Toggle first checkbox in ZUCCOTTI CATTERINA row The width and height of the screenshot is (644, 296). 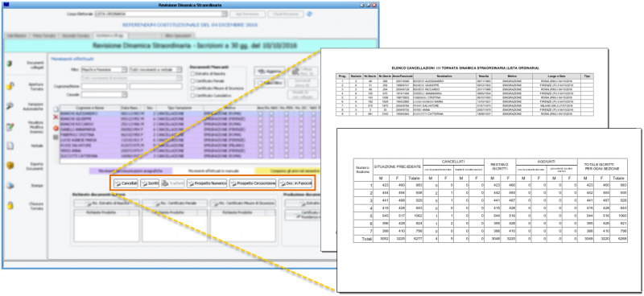coord(260,156)
